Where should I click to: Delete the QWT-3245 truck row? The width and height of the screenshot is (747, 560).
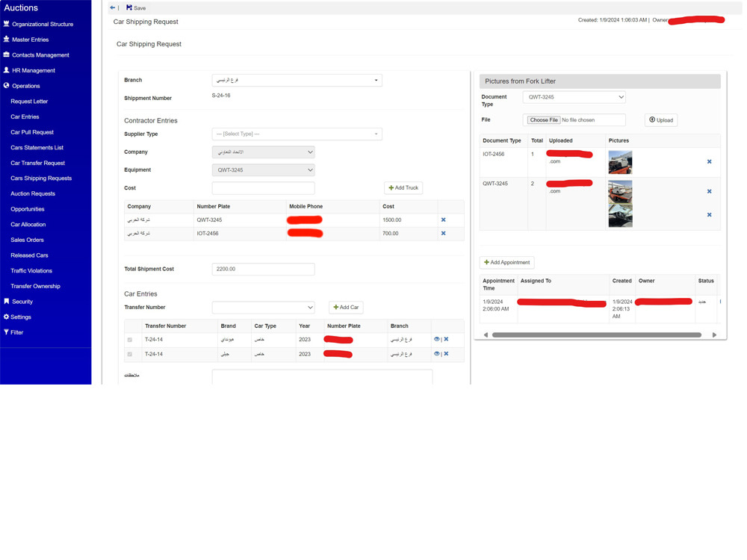444,220
